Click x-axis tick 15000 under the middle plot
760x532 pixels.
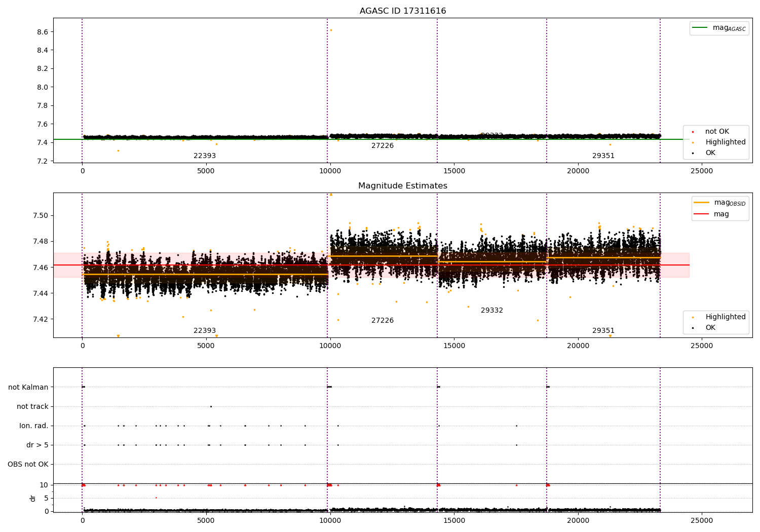pos(454,346)
